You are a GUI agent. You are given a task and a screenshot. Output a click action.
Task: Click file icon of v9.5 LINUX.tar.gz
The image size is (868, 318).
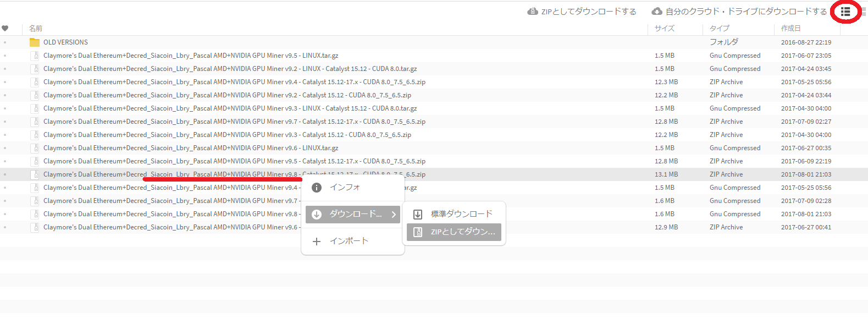[35, 56]
